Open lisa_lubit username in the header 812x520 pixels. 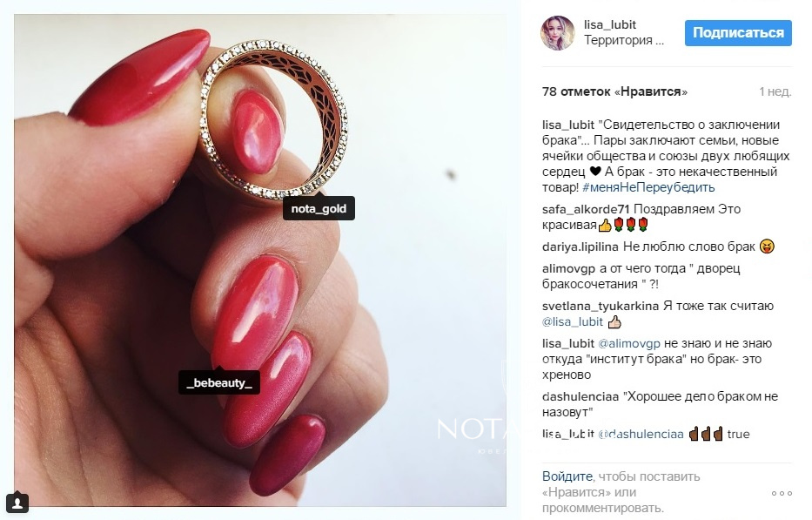[610, 24]
